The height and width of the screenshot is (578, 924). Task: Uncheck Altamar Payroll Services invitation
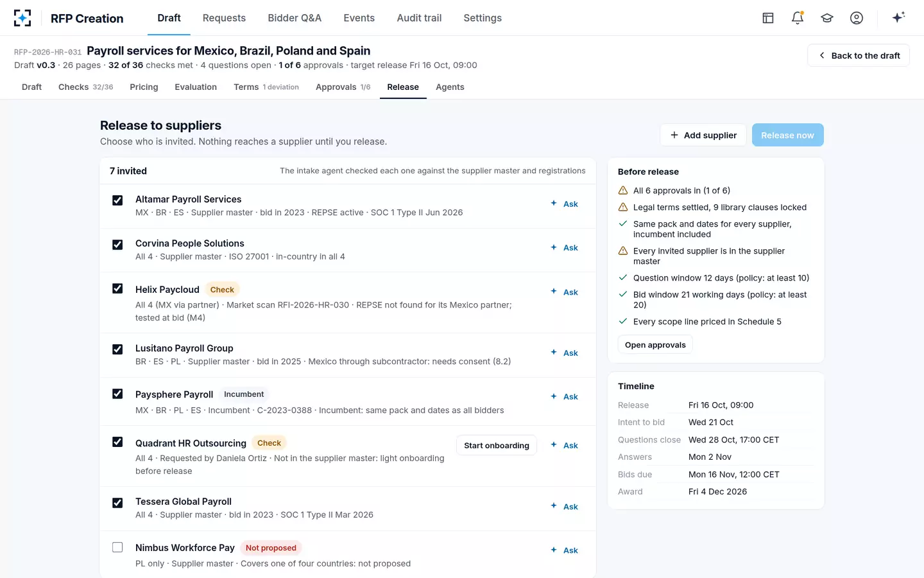[x=117, y=200]
